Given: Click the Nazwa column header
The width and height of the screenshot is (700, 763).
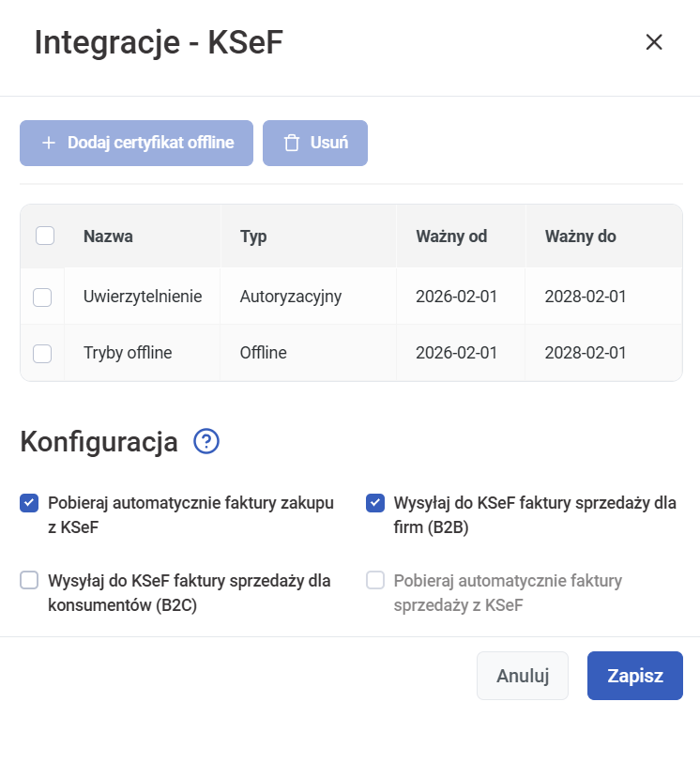Looking at the screenshot, I should 108,237.
